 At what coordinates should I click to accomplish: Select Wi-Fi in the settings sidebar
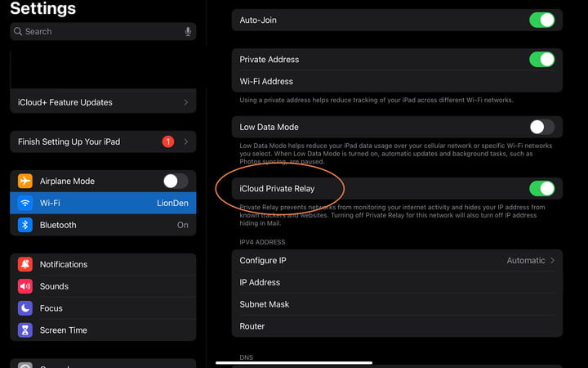pos(103,203)
